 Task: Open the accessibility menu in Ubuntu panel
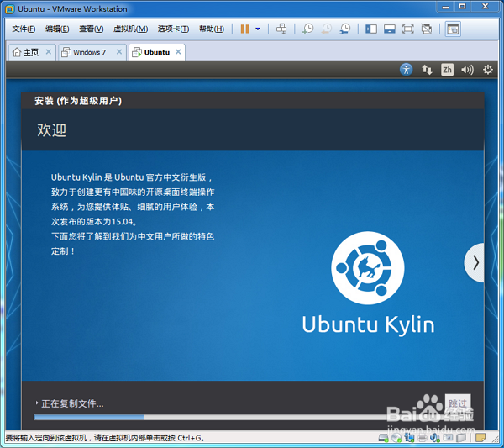coord(407,70)
